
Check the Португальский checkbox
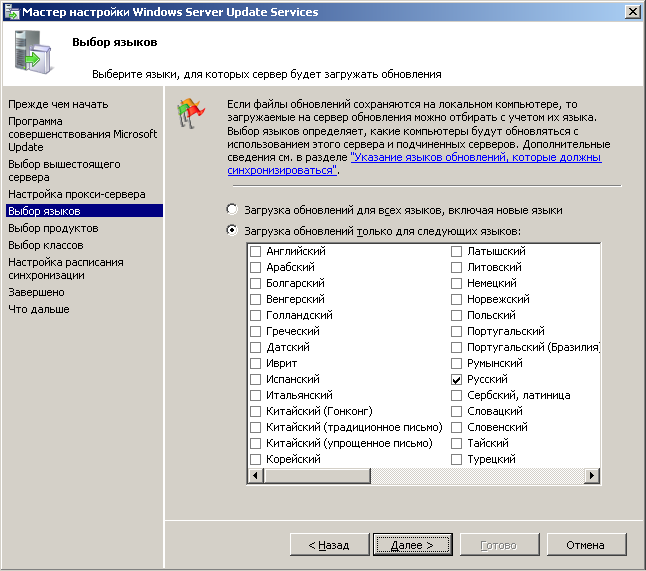point(456,331)
